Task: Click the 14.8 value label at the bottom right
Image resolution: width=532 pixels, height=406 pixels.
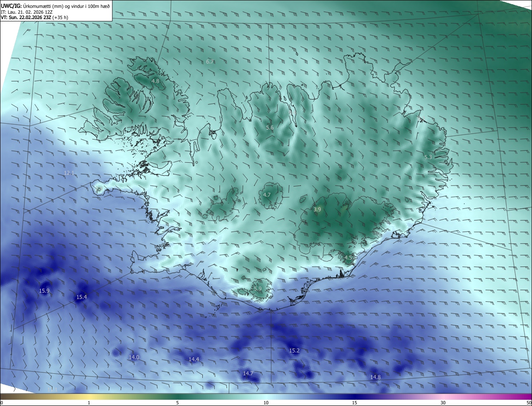Action: (x=375, y=377)
